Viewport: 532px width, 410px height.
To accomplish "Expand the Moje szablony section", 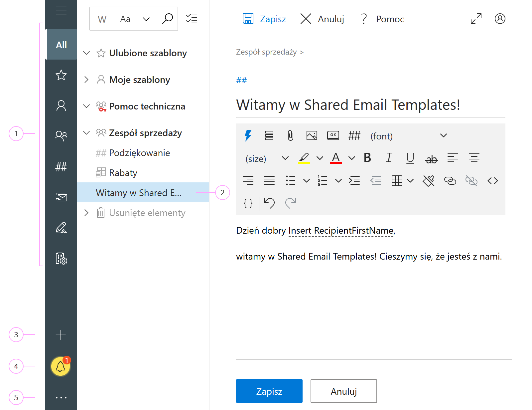I will pyautogui.click(x=86, y=80).
